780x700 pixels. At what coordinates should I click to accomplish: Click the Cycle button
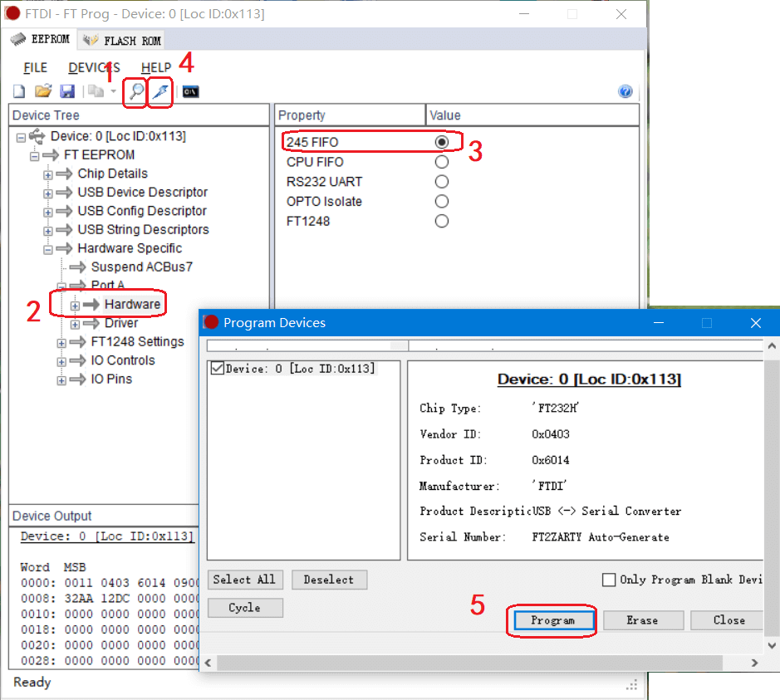click(x=245, y=608)
